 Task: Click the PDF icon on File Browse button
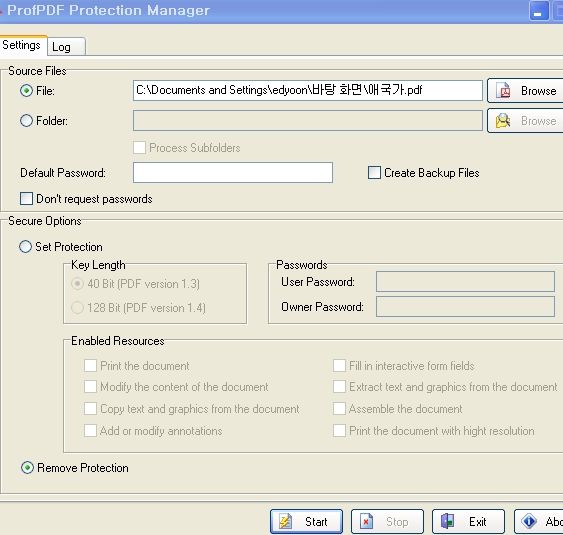click(x=503, y=90)
